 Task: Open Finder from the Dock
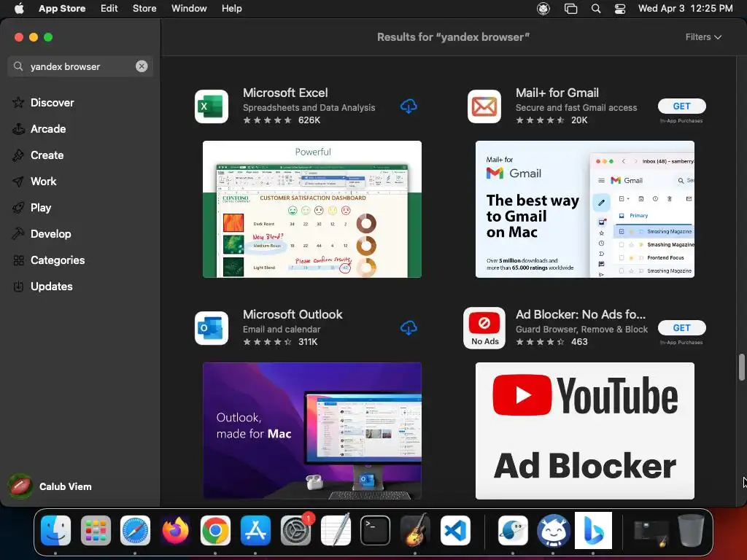point(55,530)
